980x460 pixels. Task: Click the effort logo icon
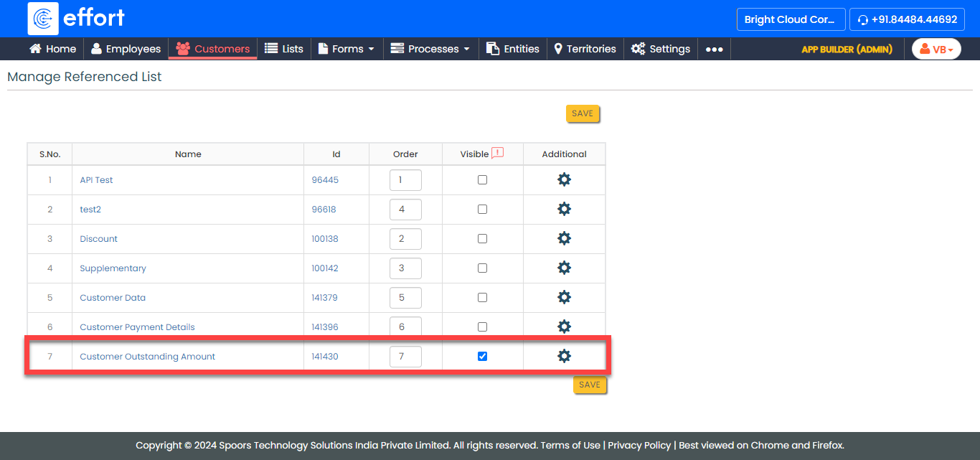coord(43,19)
